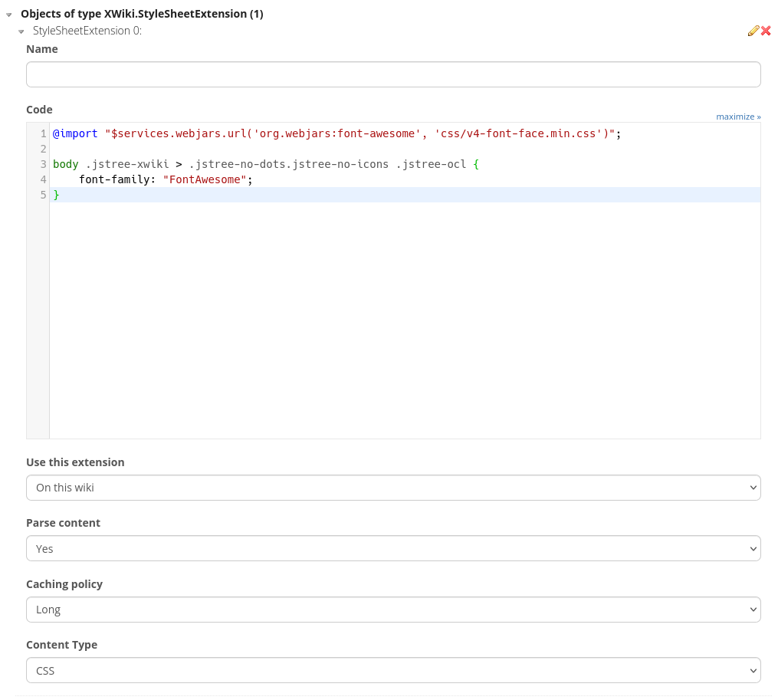Click the "FontAwesome" string value in the code
Screen dimensions: 778x700
[x=205, y=179]
